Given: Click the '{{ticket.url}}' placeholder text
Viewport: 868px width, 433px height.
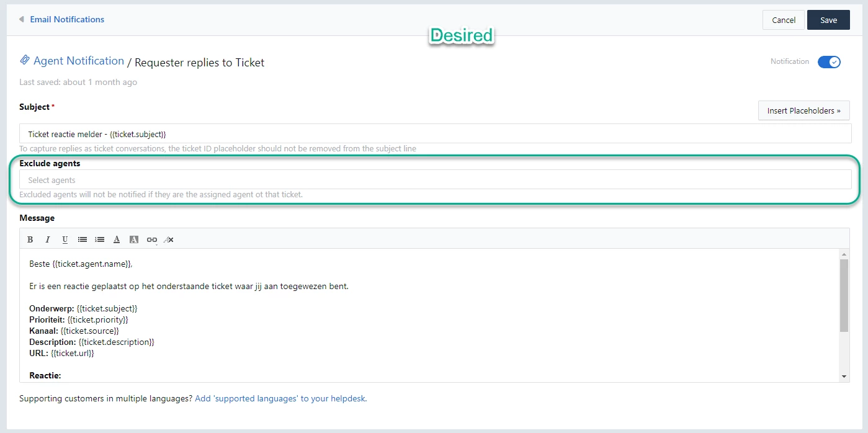Looking at the screenshot, I should click(x=72, y=353).
